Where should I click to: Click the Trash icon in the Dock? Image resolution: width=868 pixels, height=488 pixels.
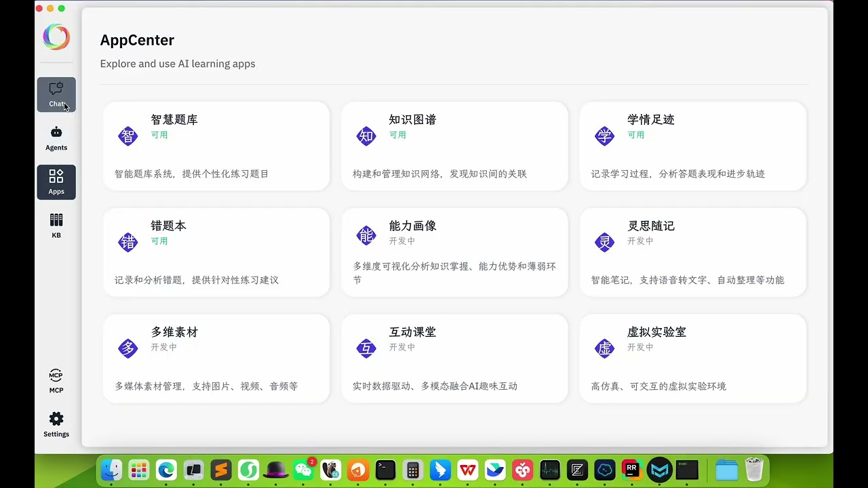pyautogui.click(x=753, y=469)
